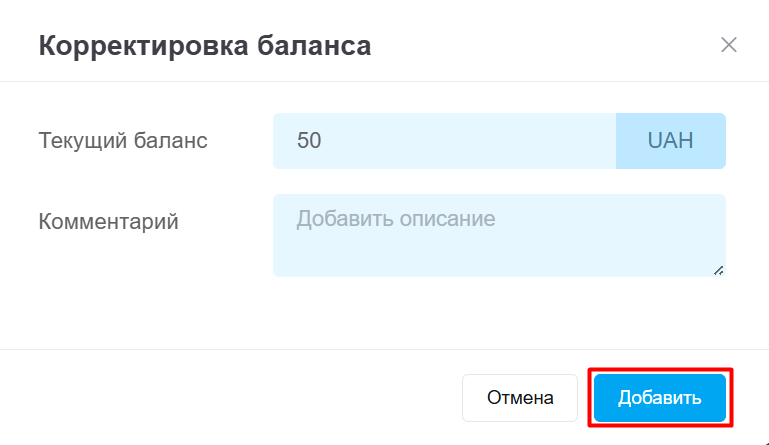Image resolution: width=769 pixels, height=445 pixels.
Task: Click the Добавить описание placeholder text
Action: click(396, 218)
